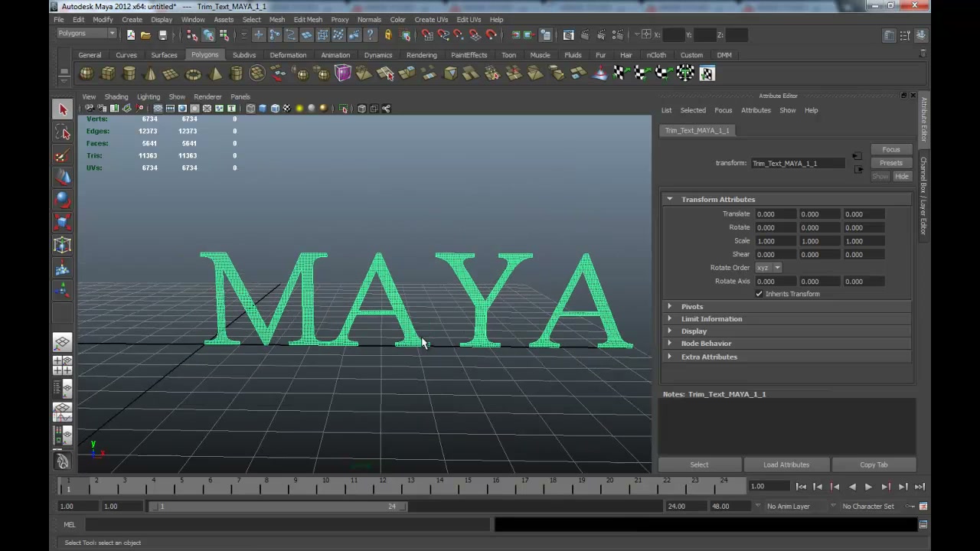Expand the Pivots section

[x=670, y=307]
